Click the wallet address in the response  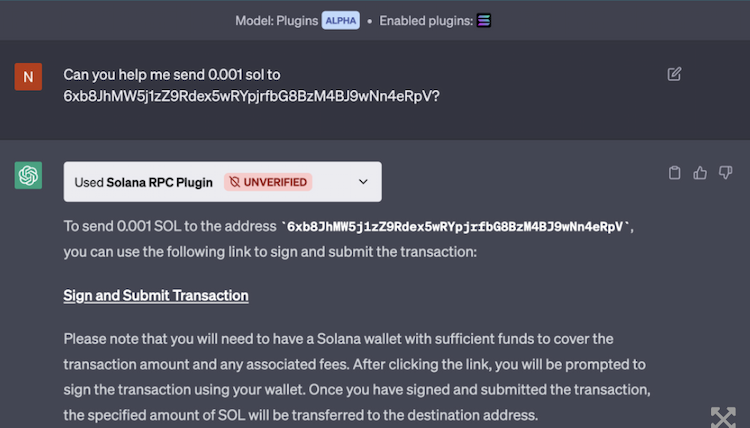(x=455, y=227)
